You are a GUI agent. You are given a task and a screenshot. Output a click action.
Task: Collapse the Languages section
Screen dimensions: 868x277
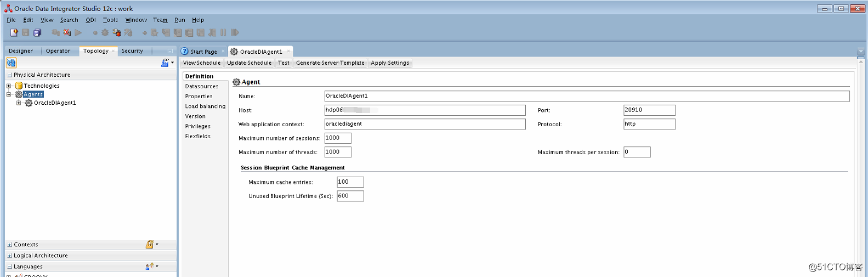(10, 267)
